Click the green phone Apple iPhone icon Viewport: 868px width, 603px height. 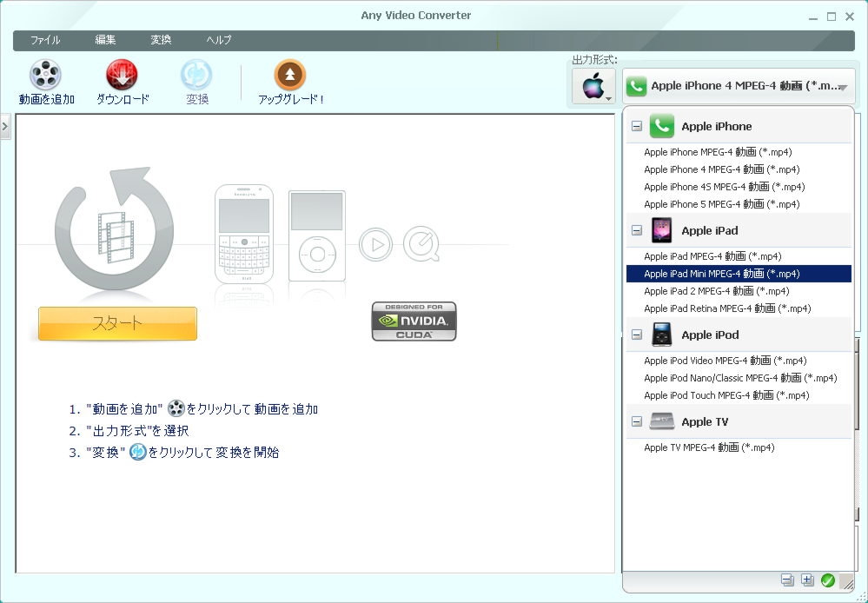point(661,126)
